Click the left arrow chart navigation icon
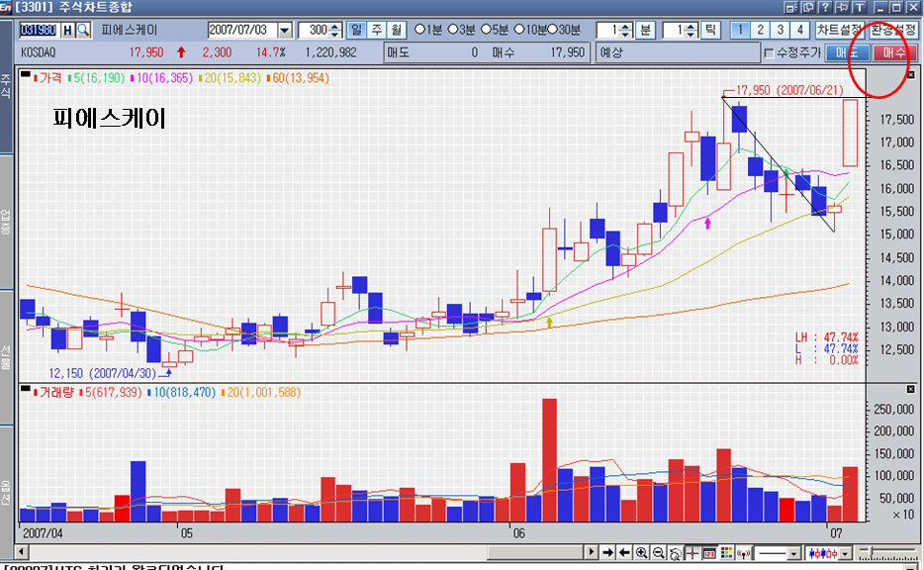The height and width of the screenshot is (570, 924). (624, 553)
